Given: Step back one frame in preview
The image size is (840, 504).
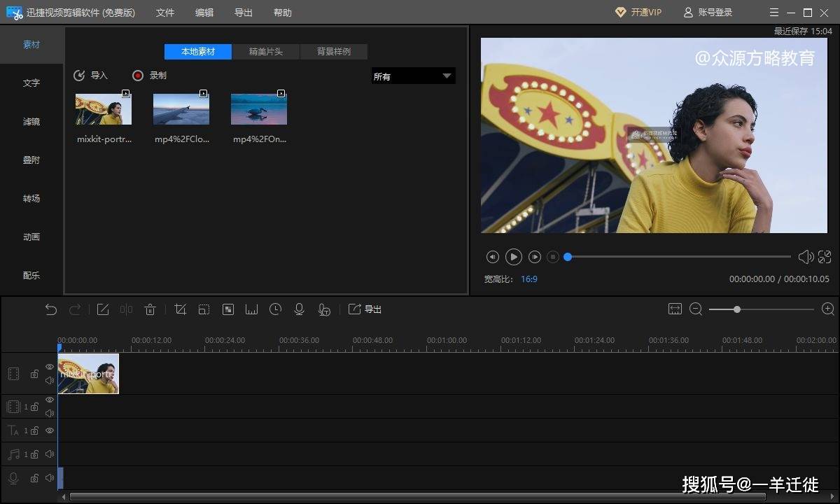Looking at the screenshot, I should [x=493, y=257].
